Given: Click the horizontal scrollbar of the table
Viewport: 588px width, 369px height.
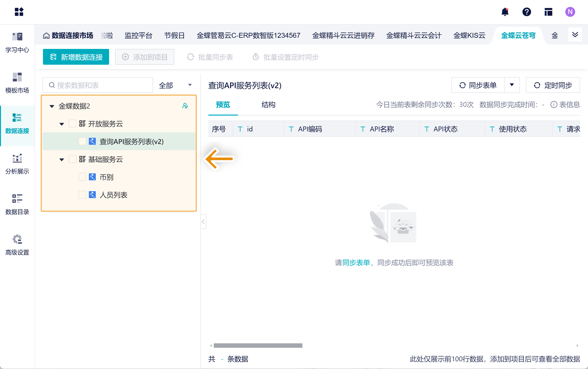Looking at the screenshot, I should [258, 346].
